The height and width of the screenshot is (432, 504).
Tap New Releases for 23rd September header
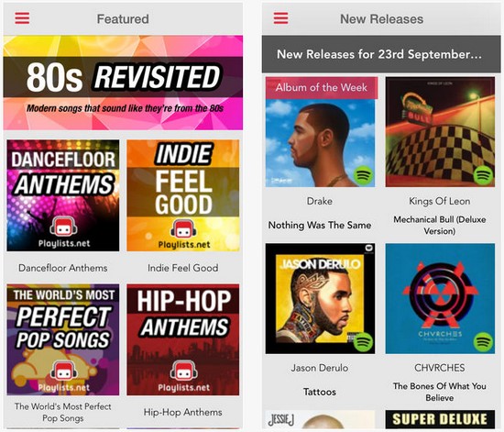pyautogui.click(x=381, y=54)
